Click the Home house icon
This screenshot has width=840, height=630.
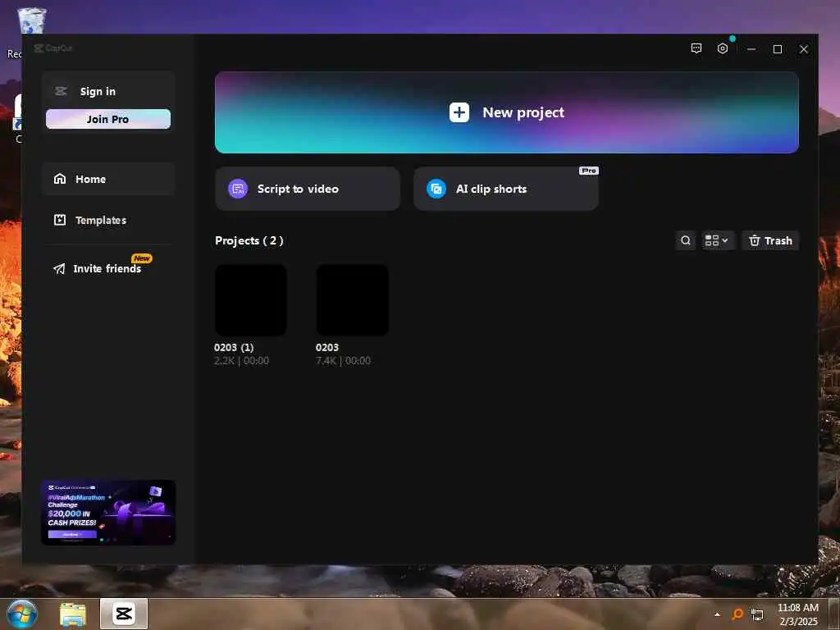[x=60, y=178]
